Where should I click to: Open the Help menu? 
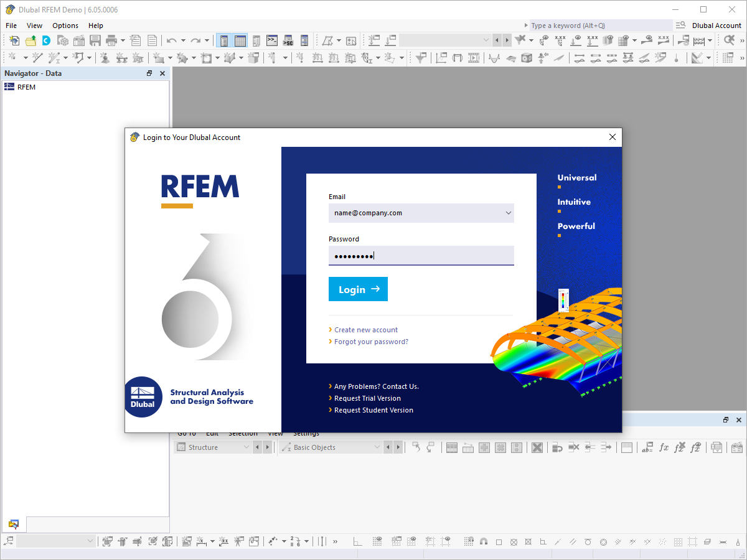click(96, 26)
